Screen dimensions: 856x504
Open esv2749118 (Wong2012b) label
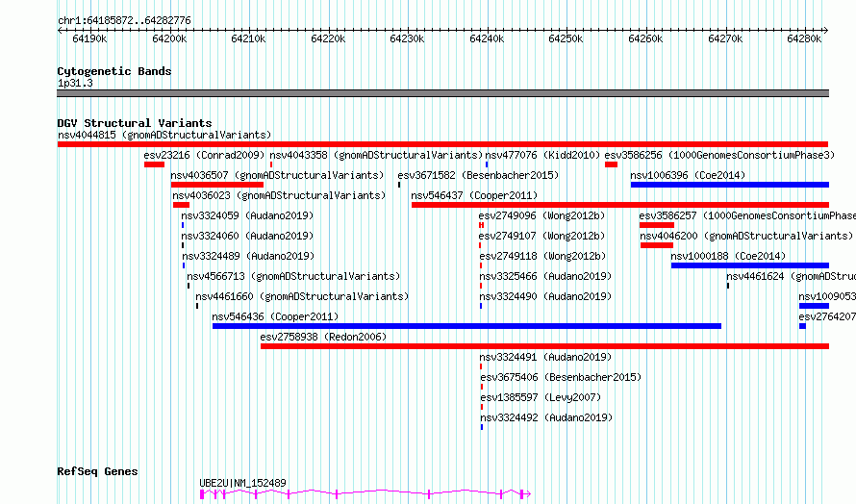click(x=542, y=256)
